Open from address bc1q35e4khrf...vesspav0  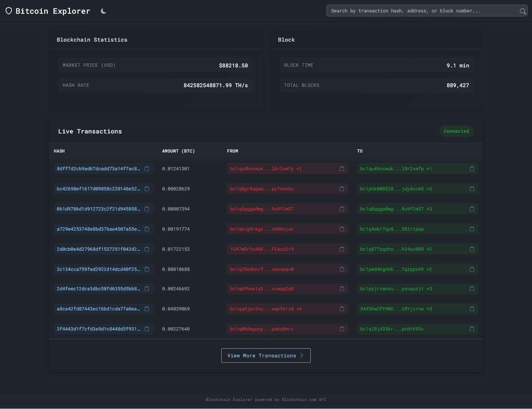point(262,269)
